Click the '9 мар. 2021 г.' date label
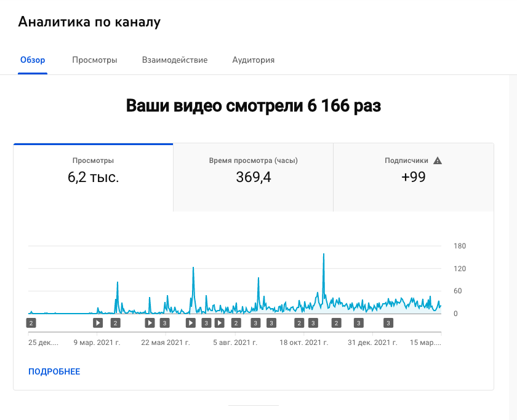Image resolution: width=517 pixels, height=420 pixels. 97,343
